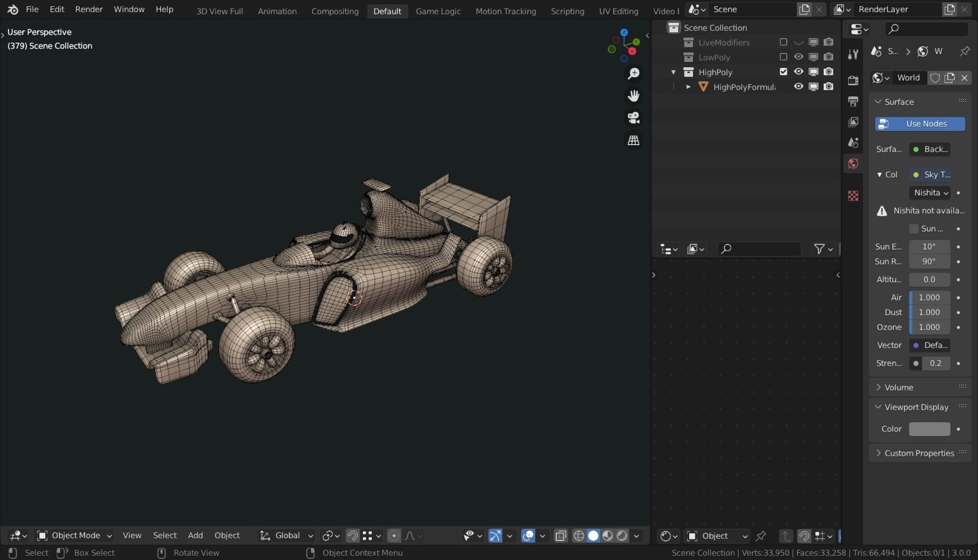Click the Sky Texture color link button
This screenshot has width=978, height=560.
point(930,175)
